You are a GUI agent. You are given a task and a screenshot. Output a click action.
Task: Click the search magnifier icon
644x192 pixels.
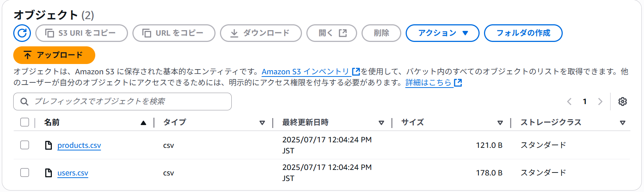(24, 102)
